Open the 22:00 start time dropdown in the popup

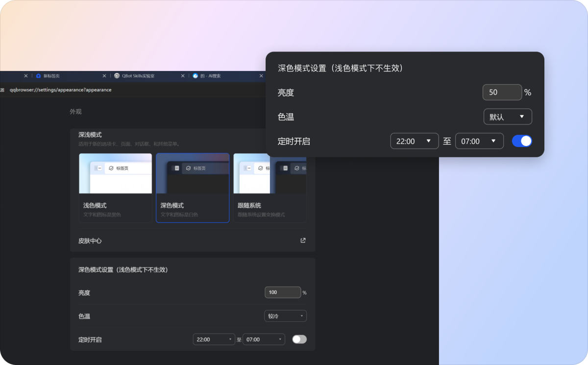pyautogui.click(x=415, y=141)
